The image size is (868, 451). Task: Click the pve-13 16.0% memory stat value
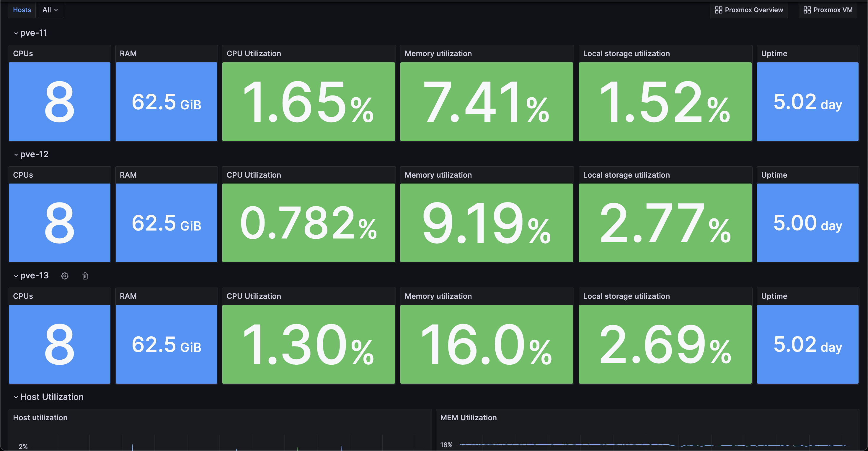(486, 345)
